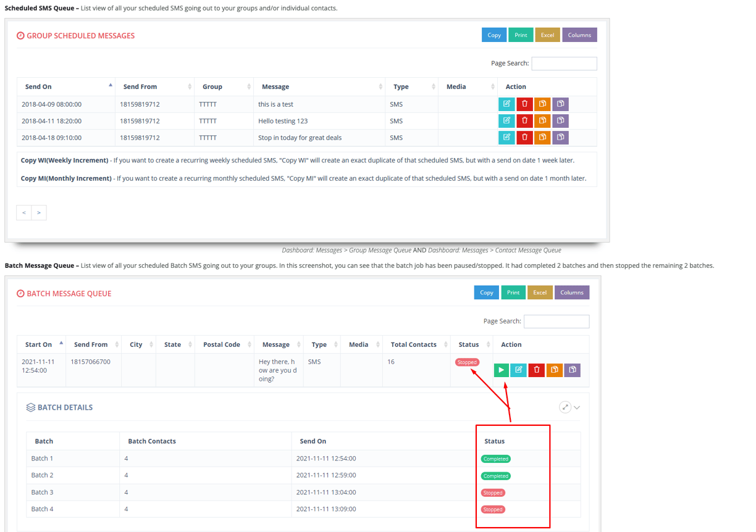Sort batch queue by Status column
756x532 pixels.
click(x=472, y=344)
